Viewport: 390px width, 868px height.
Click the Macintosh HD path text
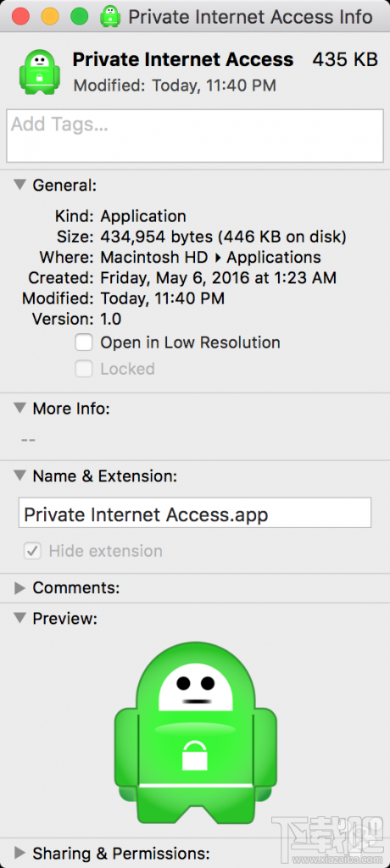pyautogui.click(x=154, y=258)
